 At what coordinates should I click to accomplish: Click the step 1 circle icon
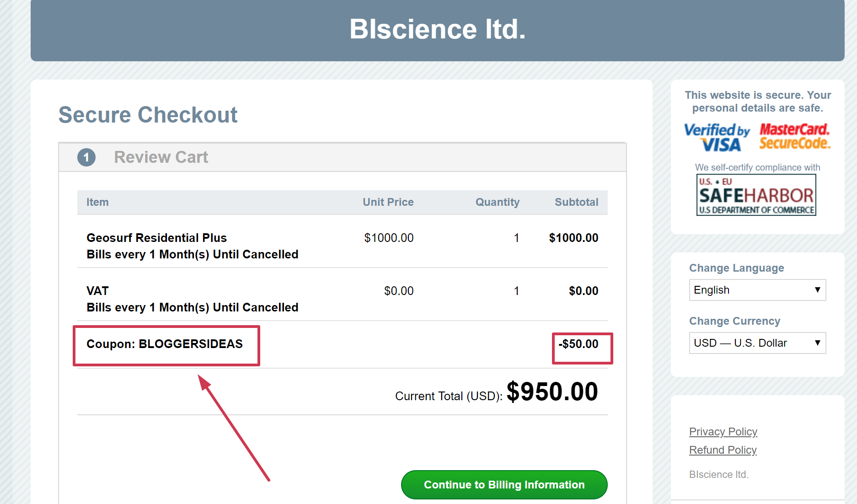click(86, 157)
